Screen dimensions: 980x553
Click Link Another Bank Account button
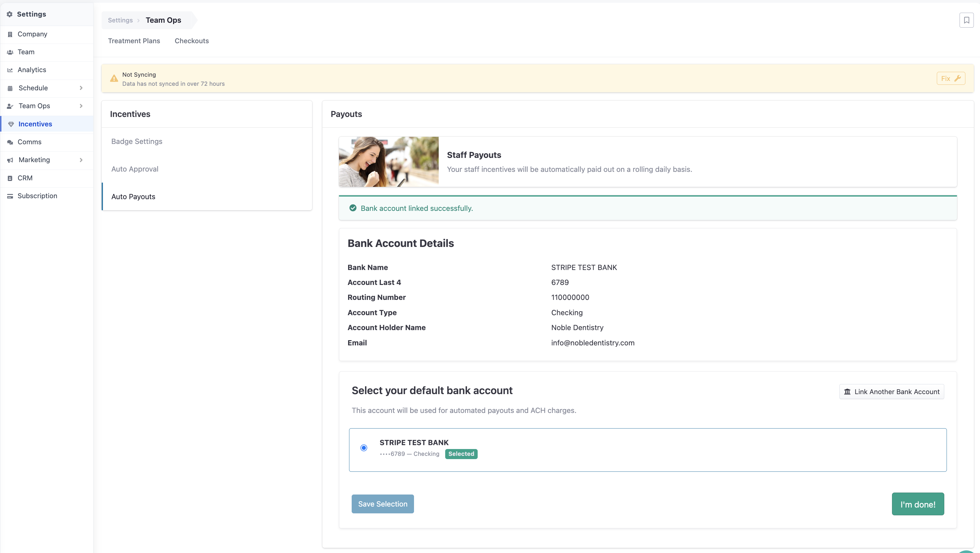tap(891, 392)
